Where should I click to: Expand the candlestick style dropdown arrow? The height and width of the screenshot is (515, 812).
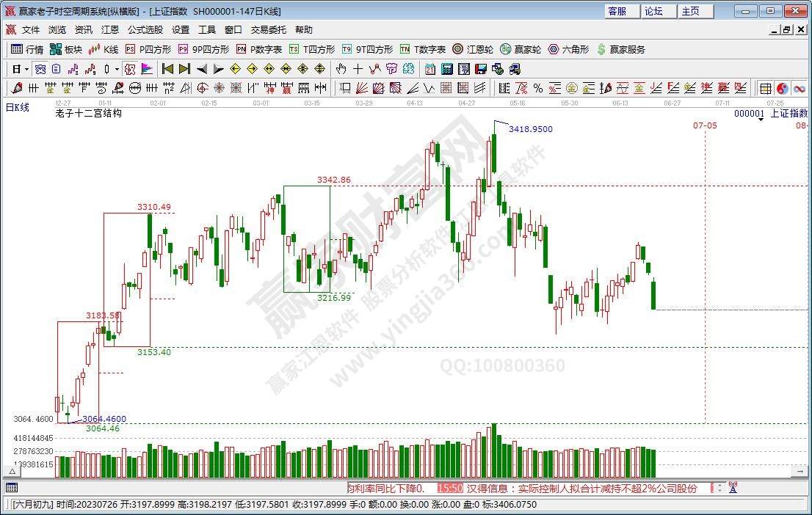[117, 69]
